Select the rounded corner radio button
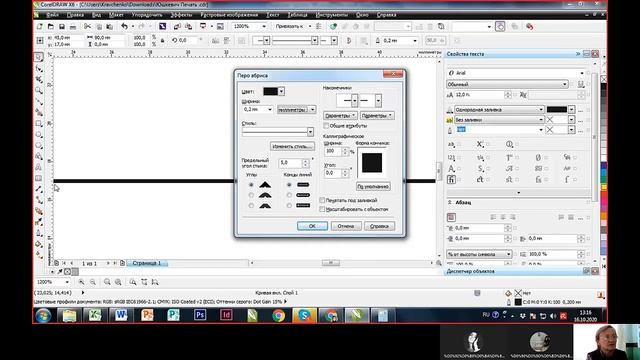Image resolution: width=640 pixels, height=360 pixels. (x=251, y=195)
